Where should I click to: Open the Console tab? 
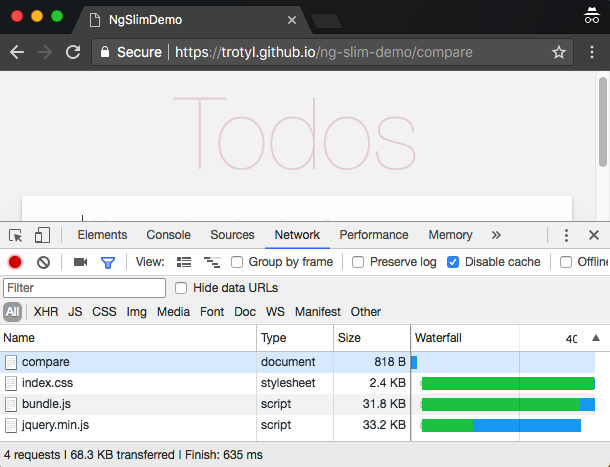coord(168,235)
